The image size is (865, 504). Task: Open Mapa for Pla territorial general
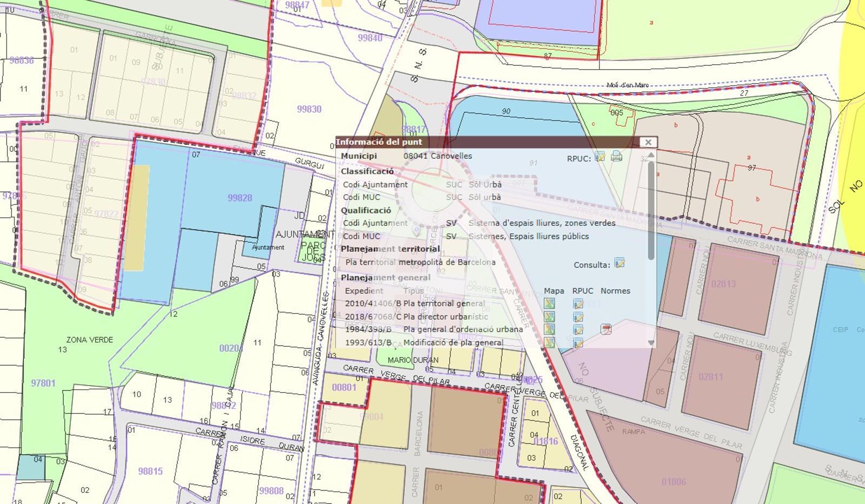(549, 304)
